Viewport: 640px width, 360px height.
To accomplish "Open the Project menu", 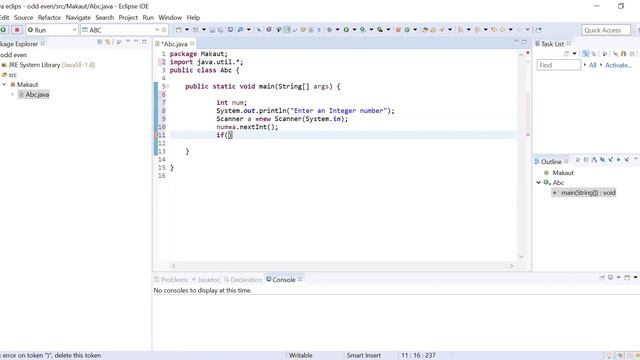I will 128,18.
